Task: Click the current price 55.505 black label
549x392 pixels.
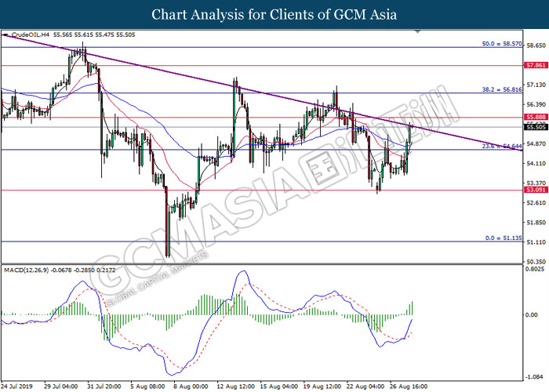Action: [x=536, y=127]
